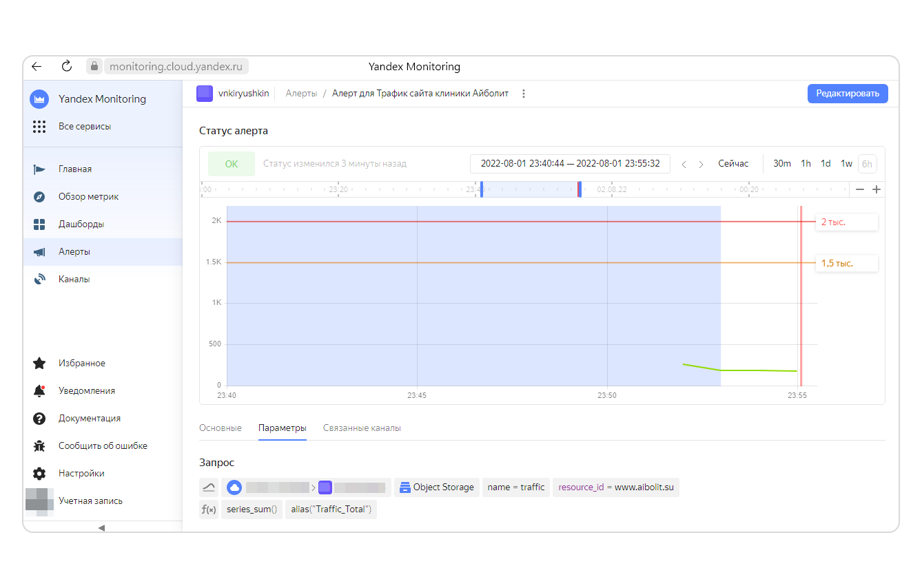Click the 1,5 тыс. warning threshold label
This screenshot has width=922, height=588.
pos(847,263)
